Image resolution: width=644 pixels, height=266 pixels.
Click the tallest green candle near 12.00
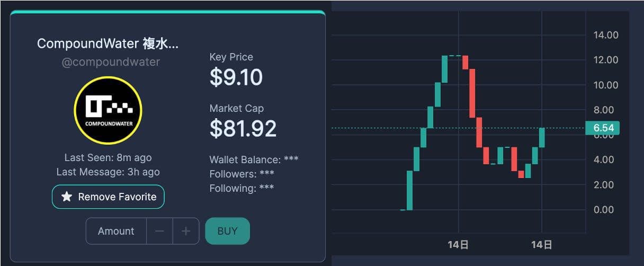[445, 69]
